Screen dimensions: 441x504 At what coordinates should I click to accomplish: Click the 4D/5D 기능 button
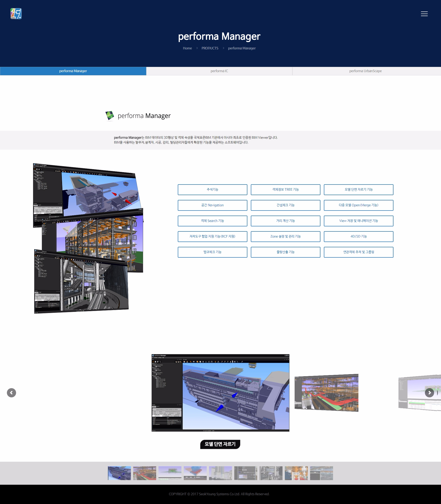click(359, 236)
